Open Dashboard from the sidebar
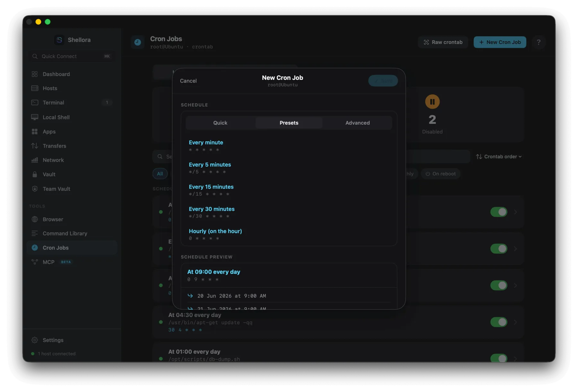 72,74
